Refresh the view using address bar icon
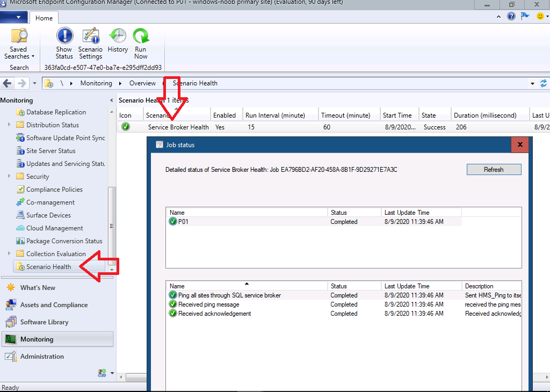 click(x=544, y=83)
